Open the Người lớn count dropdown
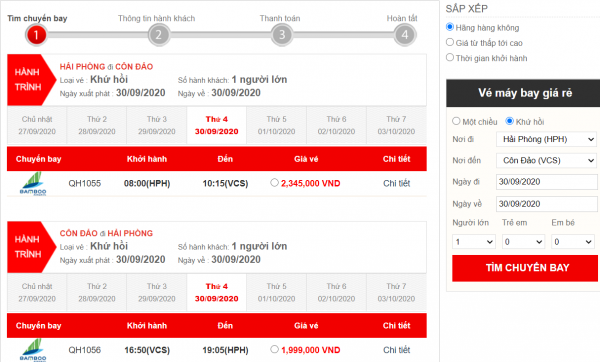The image size is (600, 362). (x=474, y=241)
